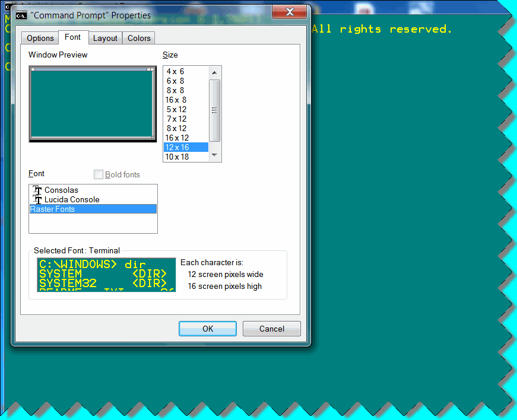This screenshot has width=517, height=420.
Task: Click the Size list scroll up arrow
Action: coord(215,72)
